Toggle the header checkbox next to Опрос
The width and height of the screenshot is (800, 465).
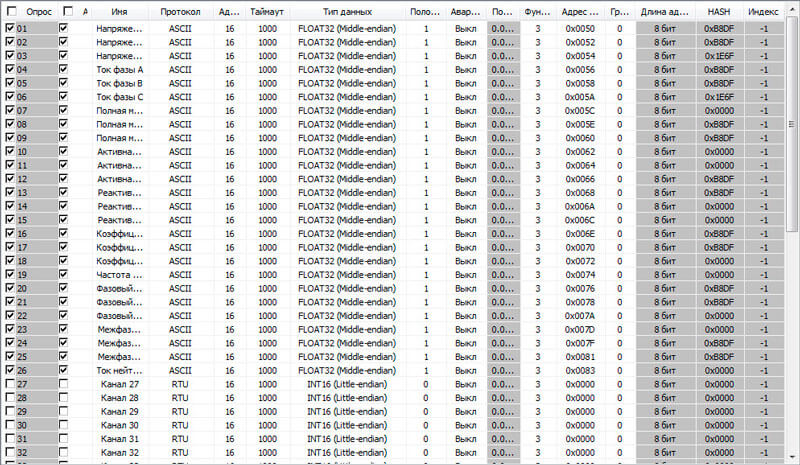10,10
